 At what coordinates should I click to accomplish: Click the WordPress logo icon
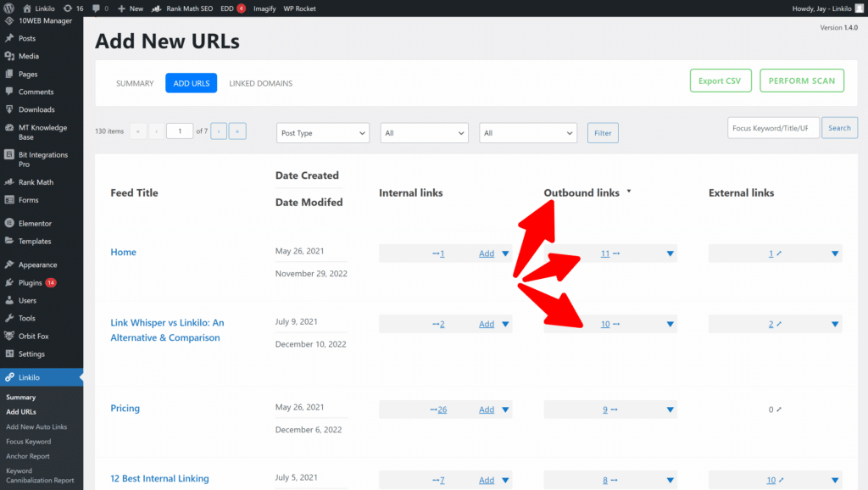8,8
